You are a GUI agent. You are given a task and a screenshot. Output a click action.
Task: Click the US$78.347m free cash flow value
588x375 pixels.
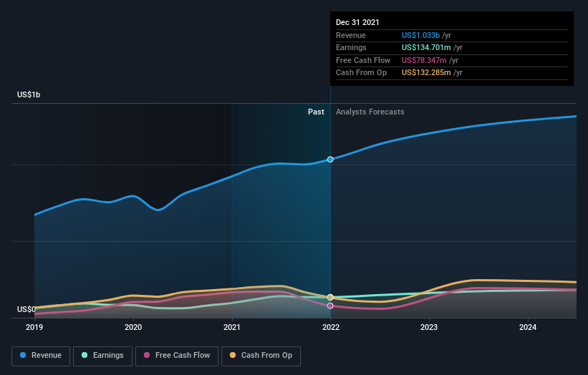point(424,60)
